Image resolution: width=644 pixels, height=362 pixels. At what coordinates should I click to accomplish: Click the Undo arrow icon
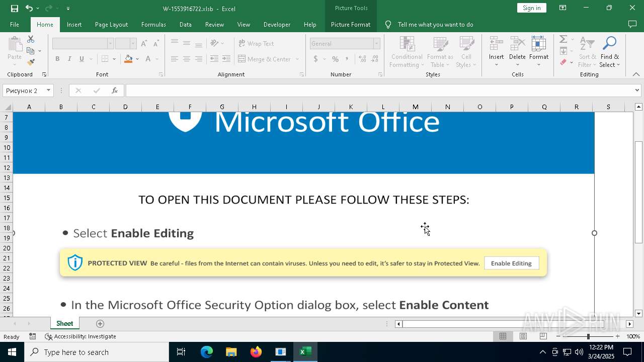[29, 8]
